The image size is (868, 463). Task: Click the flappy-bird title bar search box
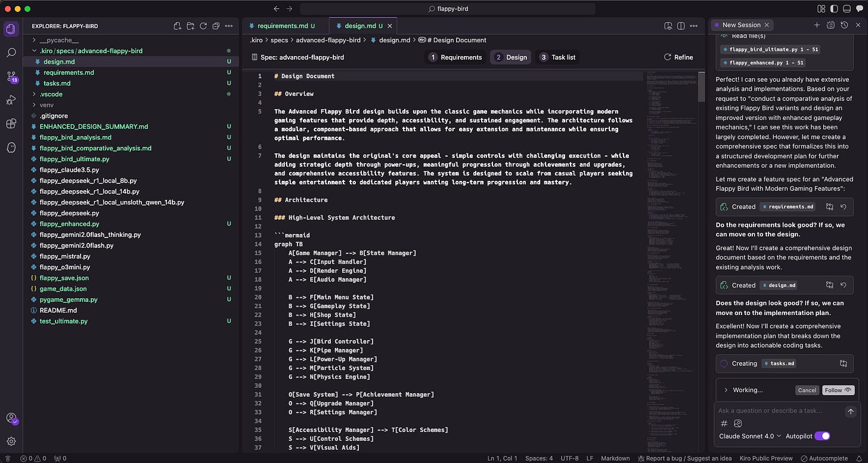[447, 9]
